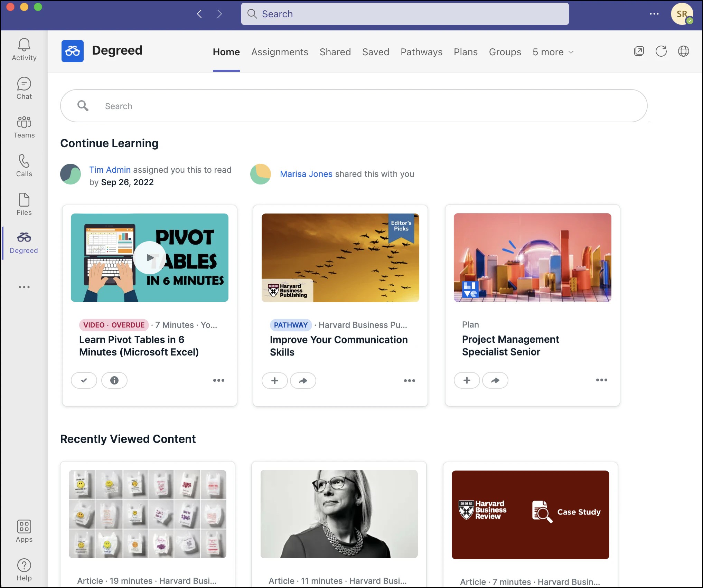Play the Learn Pivot Tables video
Viewport: 703px width, 588px height.
[x=150, y=257]
